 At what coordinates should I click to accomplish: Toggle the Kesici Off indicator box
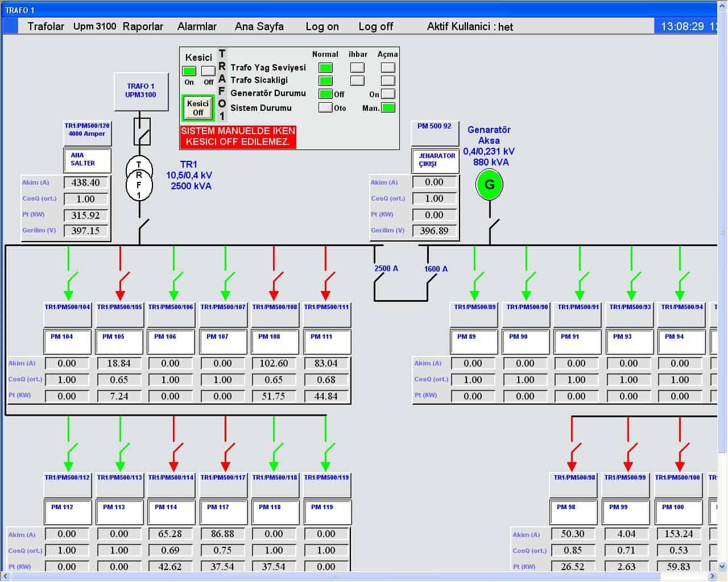(x=208, y=71)
